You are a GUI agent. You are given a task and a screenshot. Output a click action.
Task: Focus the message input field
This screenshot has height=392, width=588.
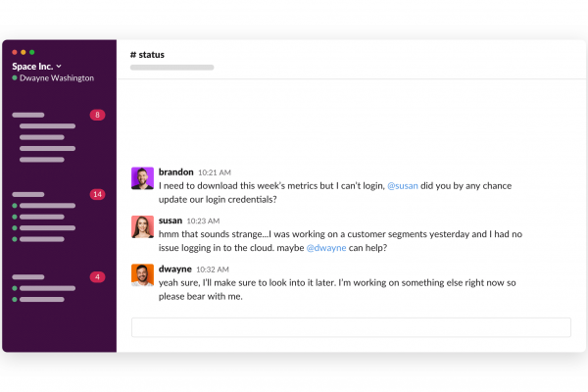pyautogui.click(x=351, y=327)
